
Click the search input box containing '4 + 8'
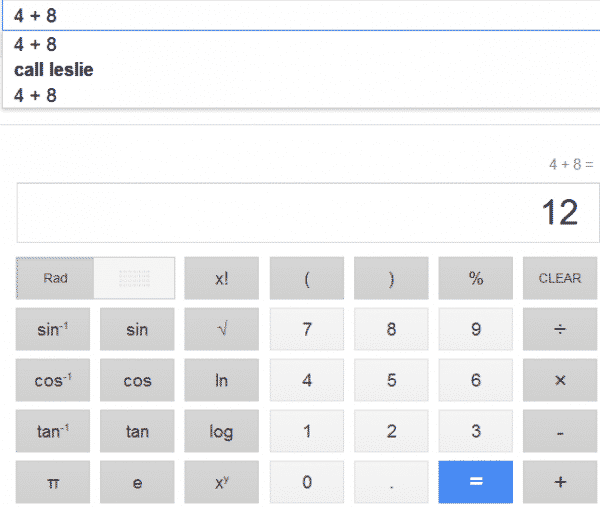(300, 15)
